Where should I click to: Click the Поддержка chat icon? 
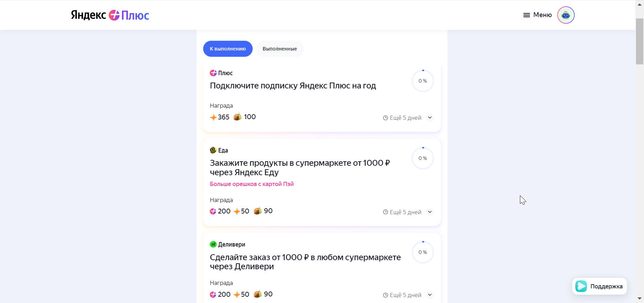tap(581, 286)
